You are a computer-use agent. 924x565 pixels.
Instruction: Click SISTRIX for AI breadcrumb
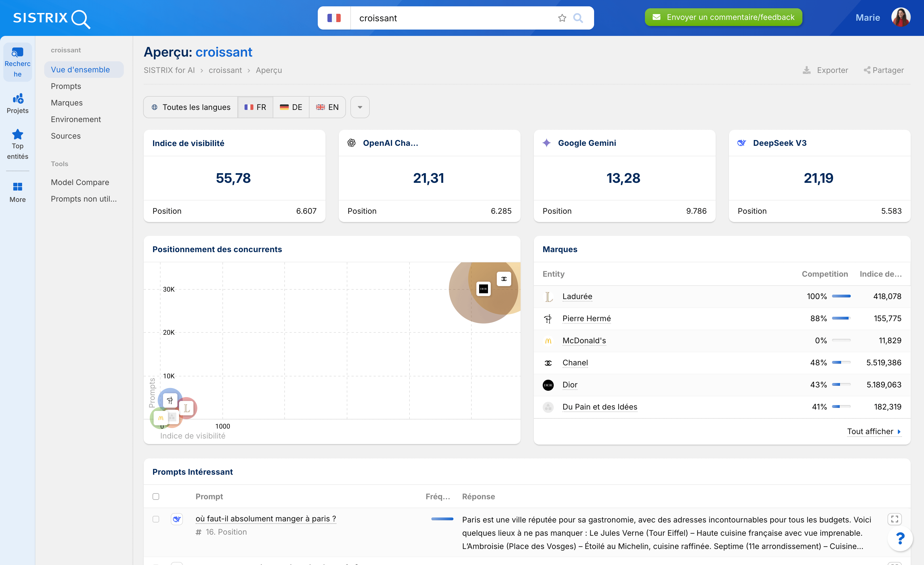click(169, 70)
